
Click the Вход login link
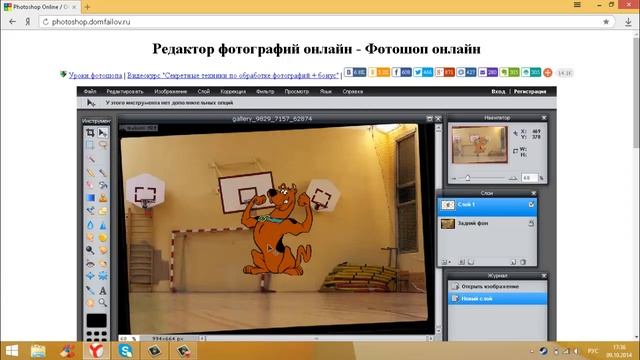pyautogui.click(x=498, y=91)
